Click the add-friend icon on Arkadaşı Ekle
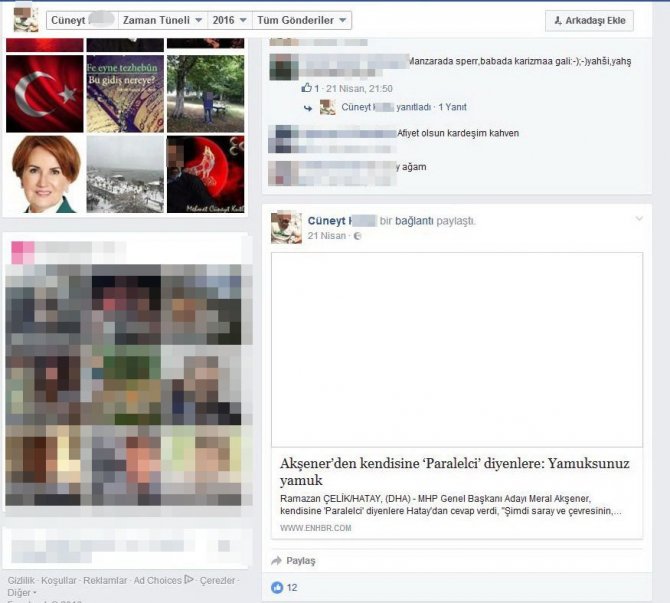This screenshot has width=670, height=603. click(x=557, y=21)
